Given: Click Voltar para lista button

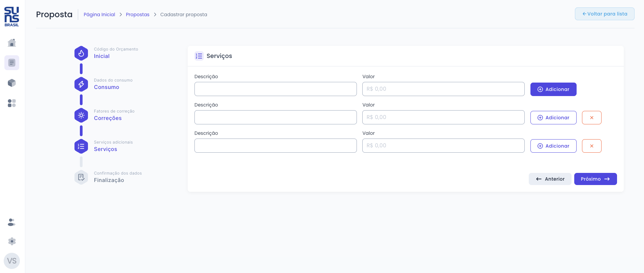Looking at the screenshot, I should (604, 14).
